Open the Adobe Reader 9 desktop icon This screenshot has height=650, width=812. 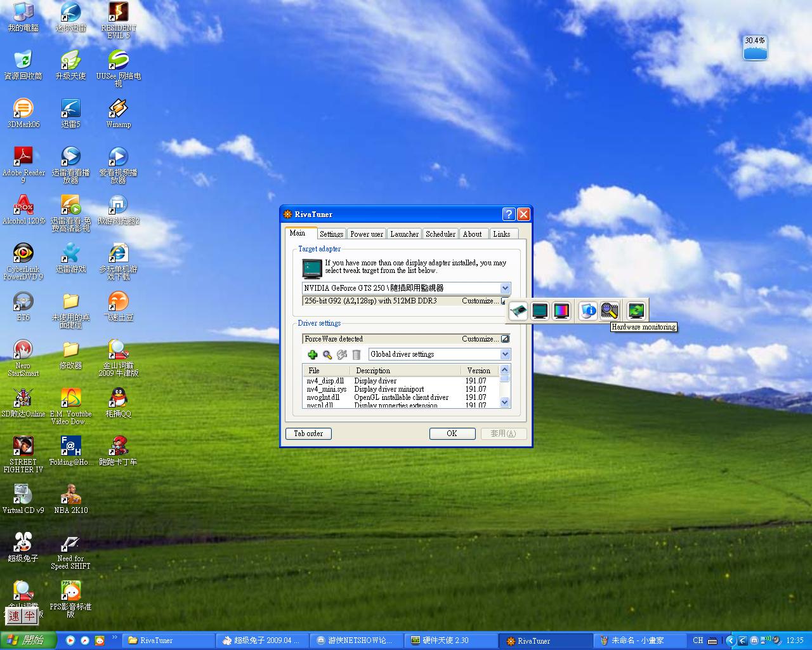coord(23,164)
